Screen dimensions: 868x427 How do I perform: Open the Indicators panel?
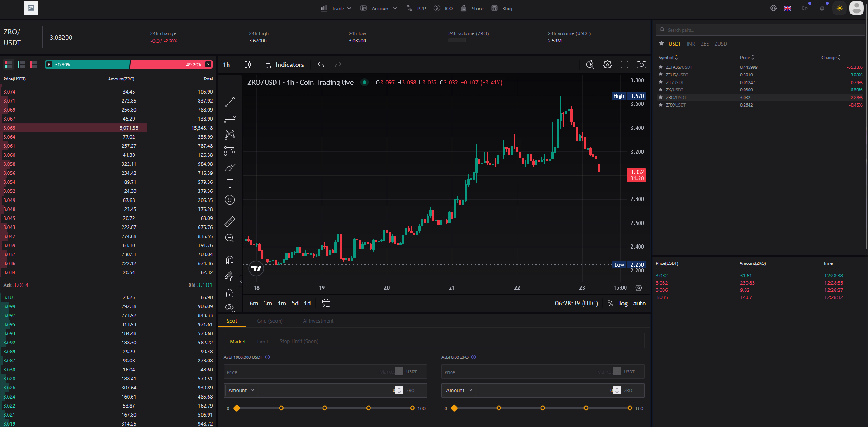pos(285,65)
